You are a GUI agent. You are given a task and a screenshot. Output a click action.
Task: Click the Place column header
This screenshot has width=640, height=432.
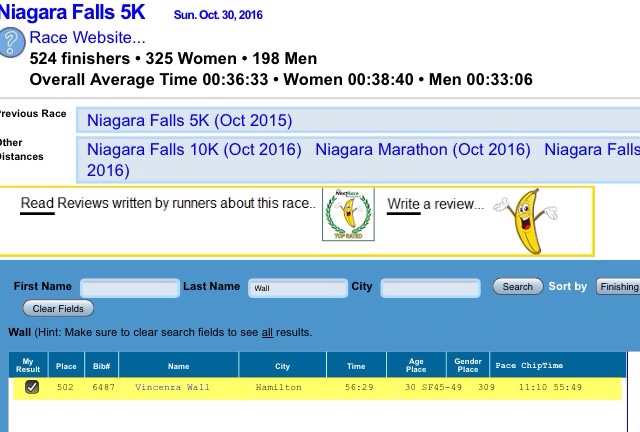(66, 365)
